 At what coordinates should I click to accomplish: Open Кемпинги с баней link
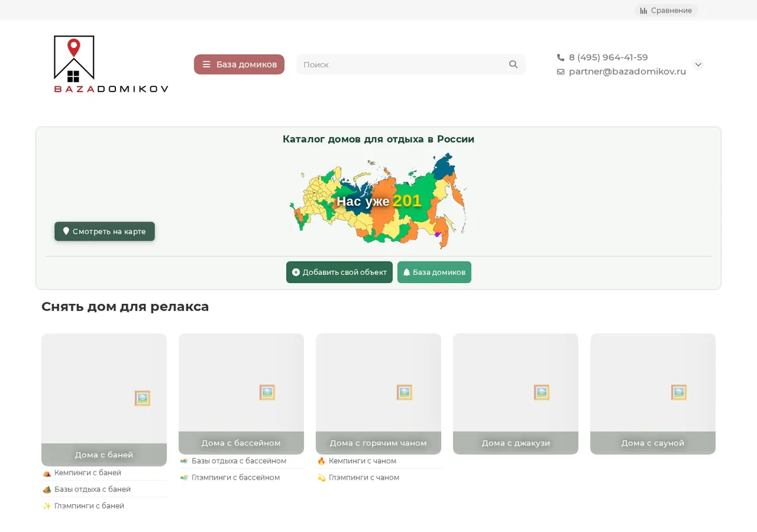click(88, 473)
